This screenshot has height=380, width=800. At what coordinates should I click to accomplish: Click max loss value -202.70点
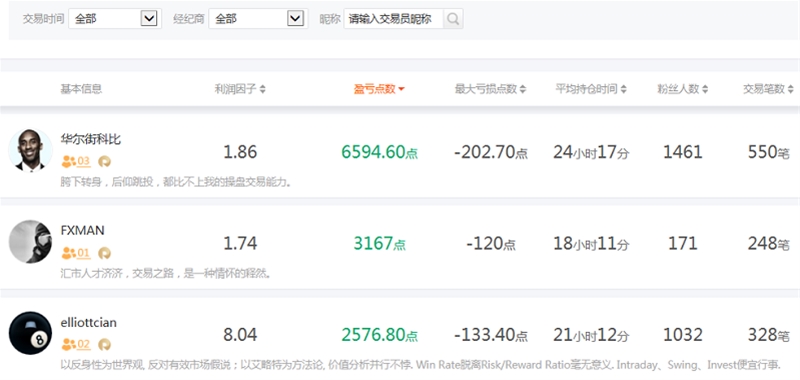[x=491, y=152]
